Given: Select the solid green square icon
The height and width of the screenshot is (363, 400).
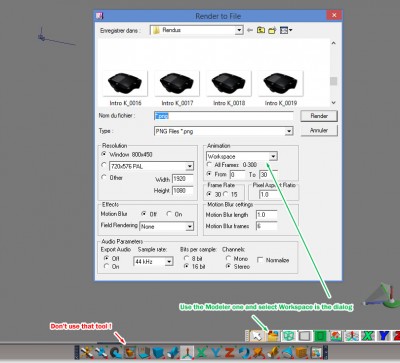Looking at the screenshot, I should 320,336.
